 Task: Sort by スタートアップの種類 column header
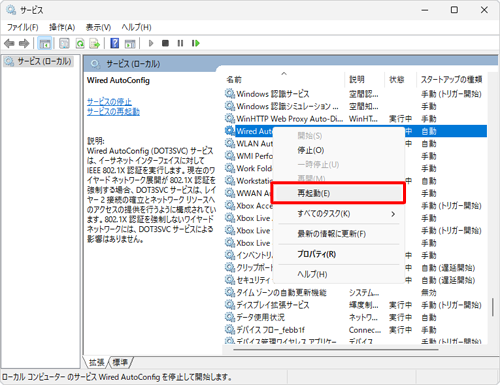click(x=451, y=79)
